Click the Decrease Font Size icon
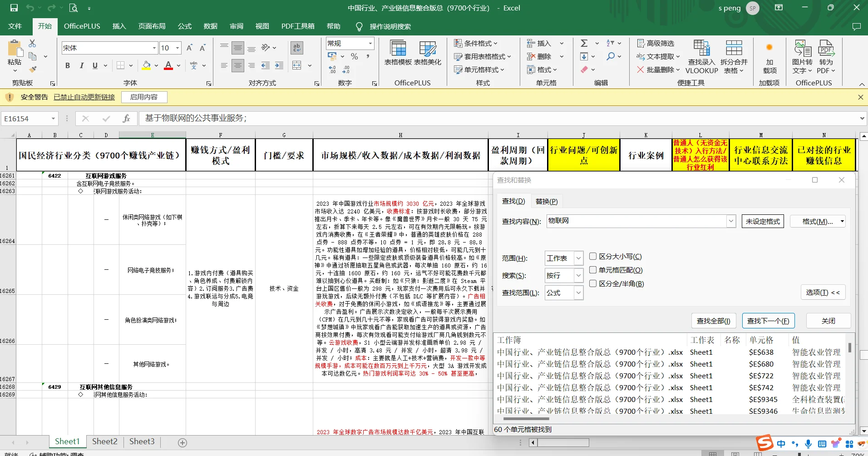 point(202,48)
